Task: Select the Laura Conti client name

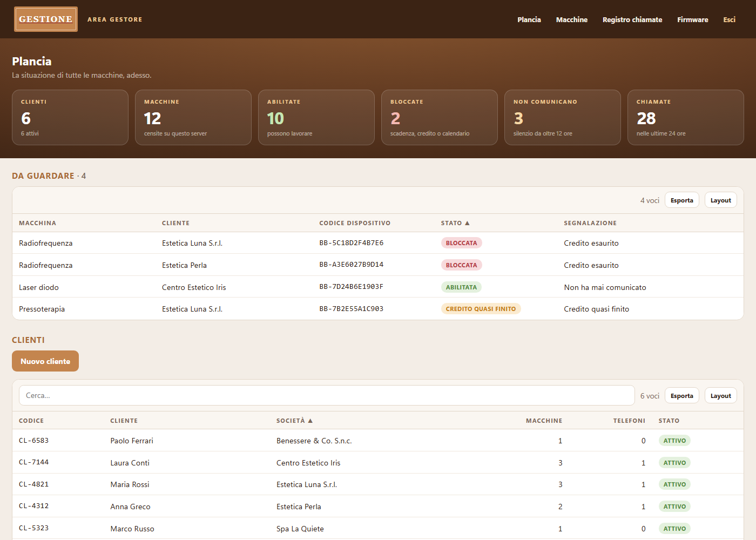Action: click(x=130, y=463)
